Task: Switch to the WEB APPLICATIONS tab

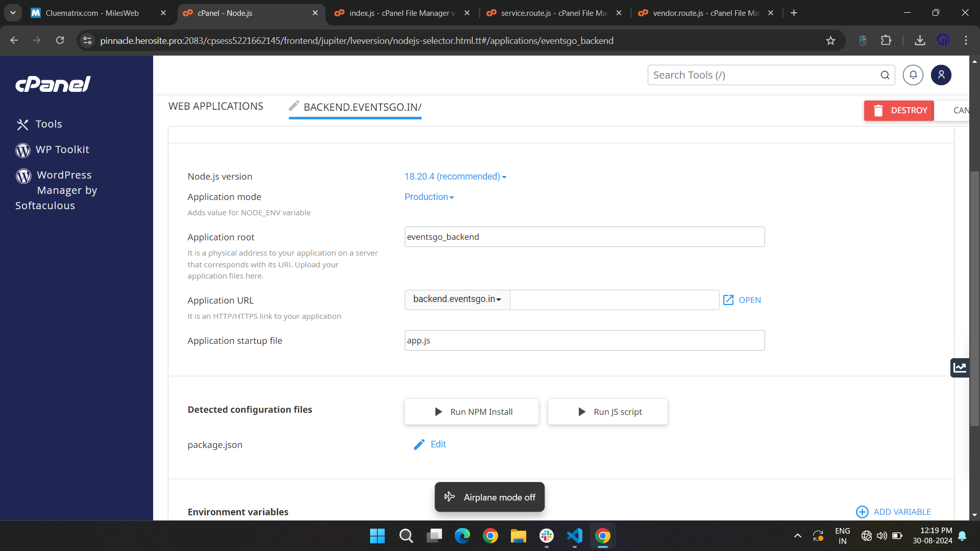Action: [x=216, y=106]
